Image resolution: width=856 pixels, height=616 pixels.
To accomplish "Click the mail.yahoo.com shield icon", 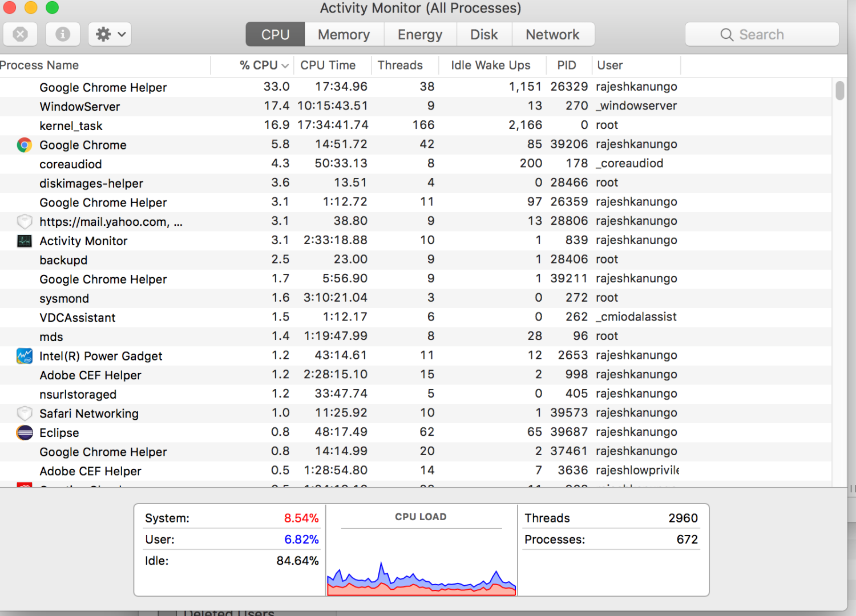I will (24, 221).
